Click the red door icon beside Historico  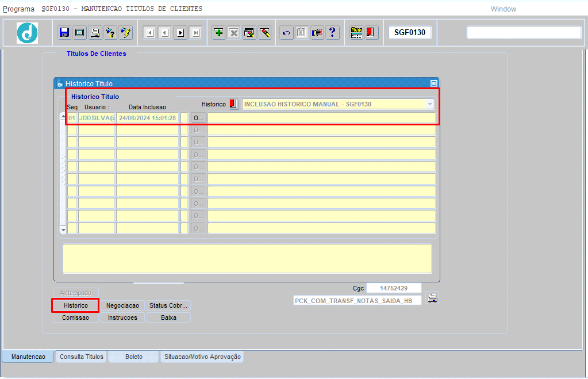coord(233,104)
